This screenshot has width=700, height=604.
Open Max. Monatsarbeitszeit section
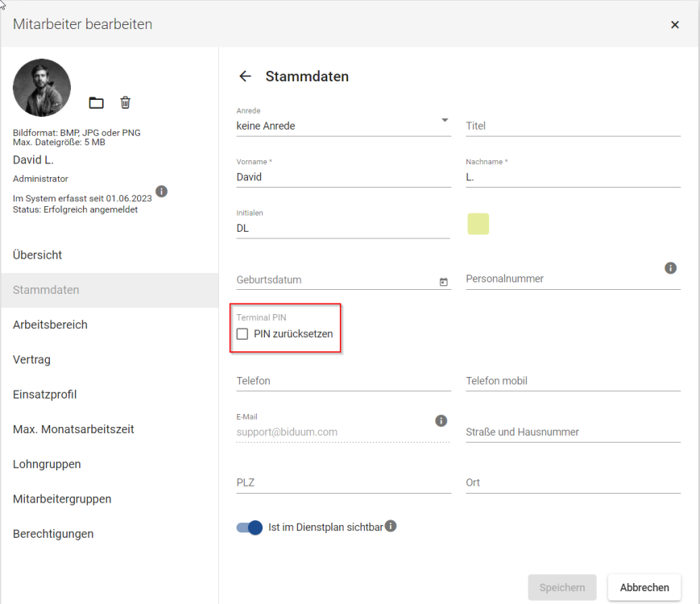pyautogui.click(x=110, y=429)
